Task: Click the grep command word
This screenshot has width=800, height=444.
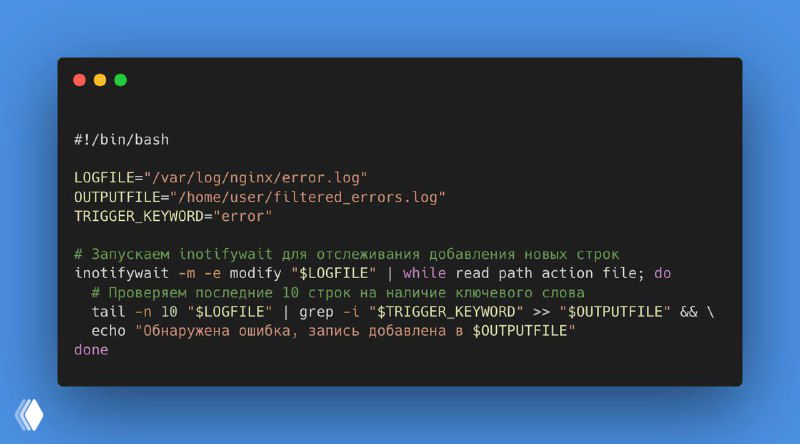Action: pos(316,312)
